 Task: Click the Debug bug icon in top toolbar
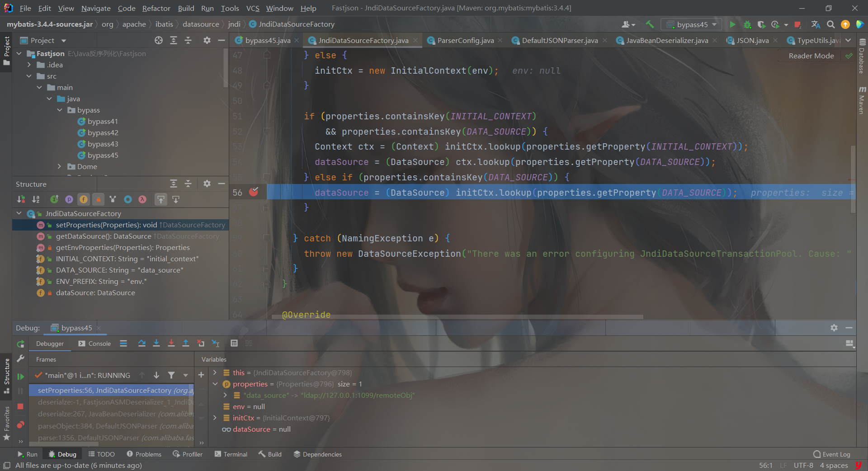click(x=747, y=24)
